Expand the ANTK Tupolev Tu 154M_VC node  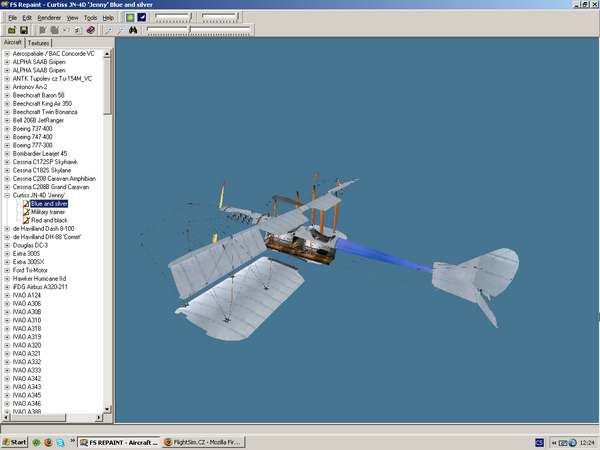(x=7, y=79)
